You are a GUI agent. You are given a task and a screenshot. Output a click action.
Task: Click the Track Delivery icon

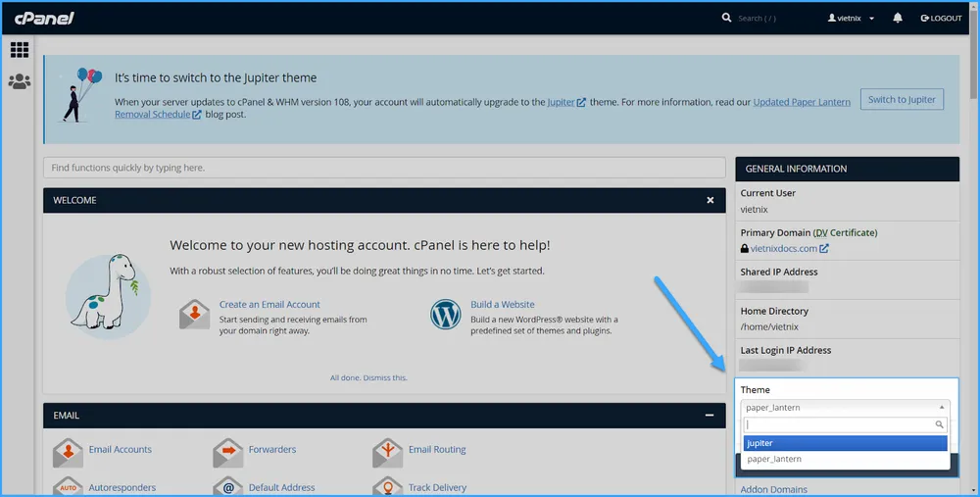[387, 487]
